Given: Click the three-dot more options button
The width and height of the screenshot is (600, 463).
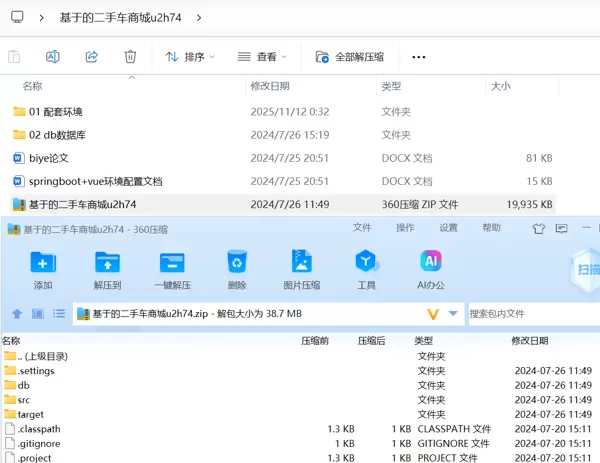Looking at the screenshot, I should (419, 57).
